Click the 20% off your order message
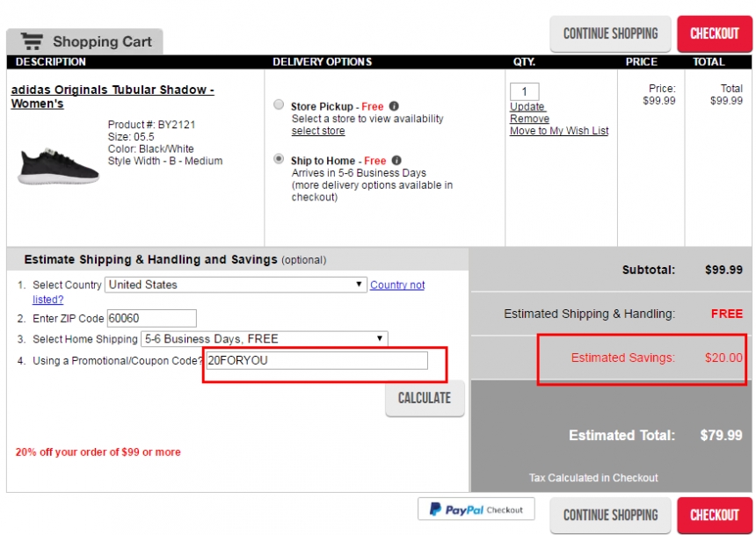This screenshot has height=535, width=756. pyautogui.click(x=98, y=452)
